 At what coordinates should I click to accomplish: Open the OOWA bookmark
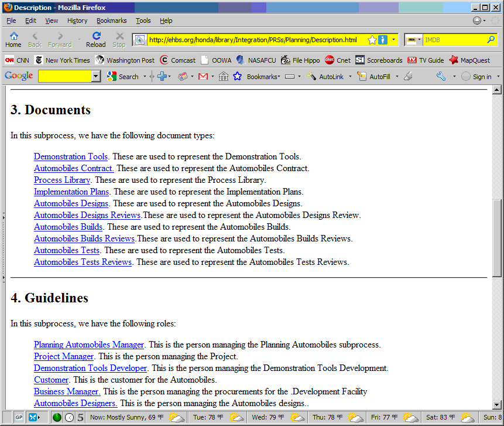click(x=217, y=60)
